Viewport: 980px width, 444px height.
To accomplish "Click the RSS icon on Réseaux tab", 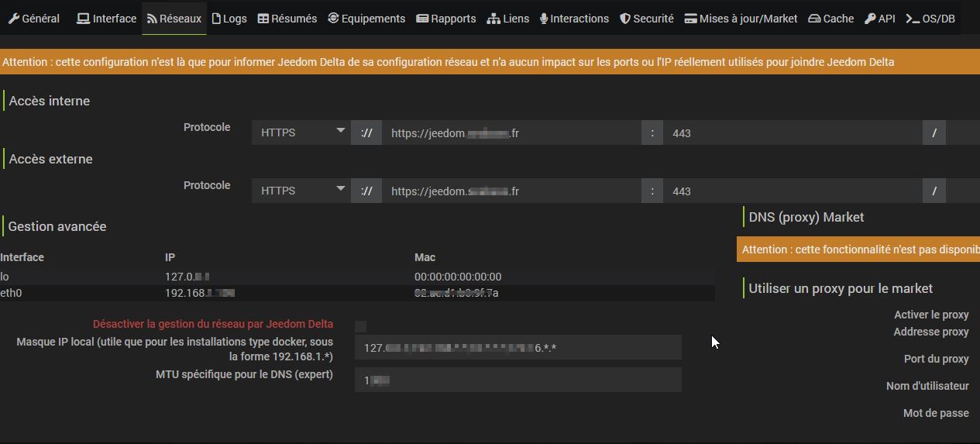I will click(x=152, y=19).
